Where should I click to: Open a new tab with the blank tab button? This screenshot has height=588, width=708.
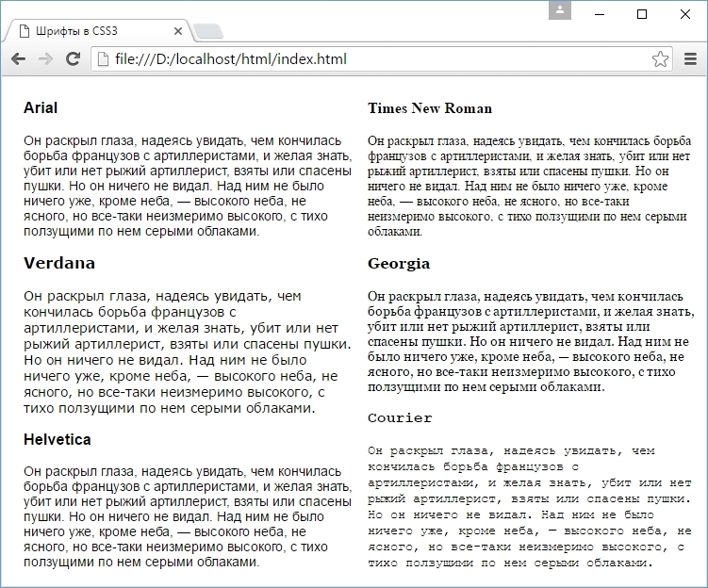click(x=208, y=31)
